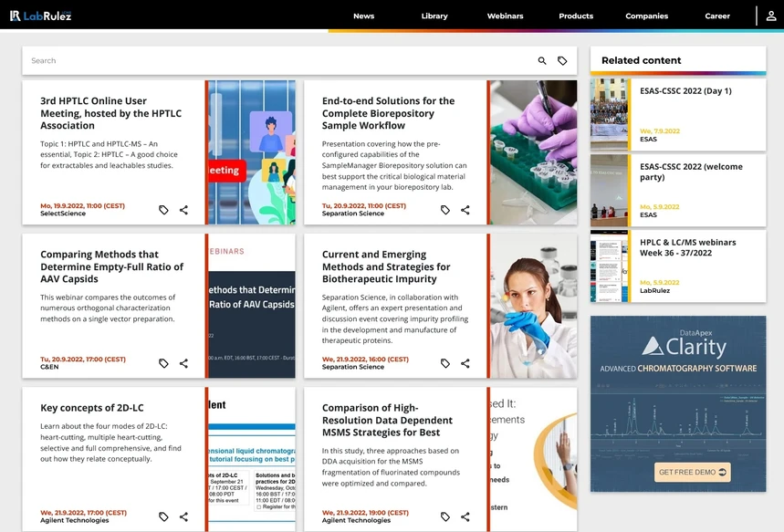
Task: Tag the Key concepts of 2D-LC card
Action: click(x=163, y=517)
